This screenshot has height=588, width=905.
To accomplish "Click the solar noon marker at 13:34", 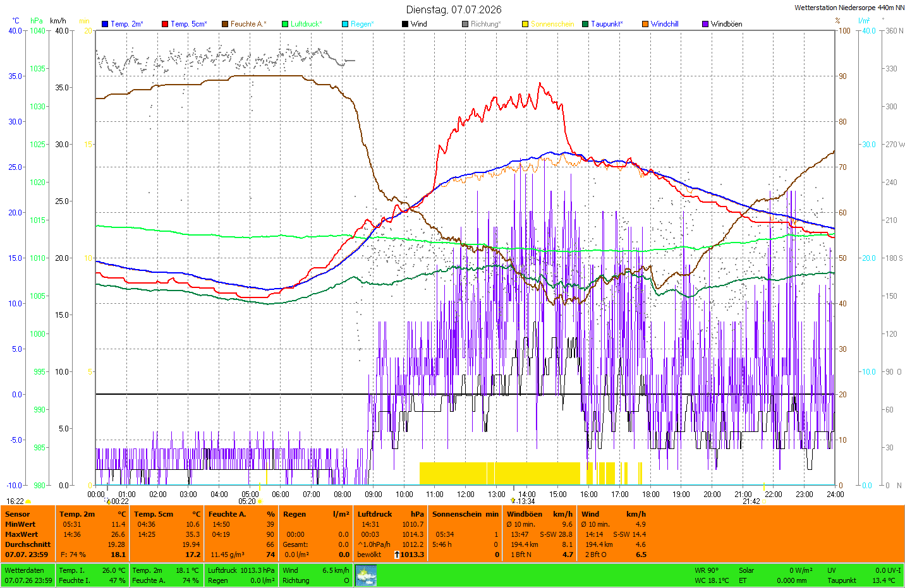I will tap(513, 501).
